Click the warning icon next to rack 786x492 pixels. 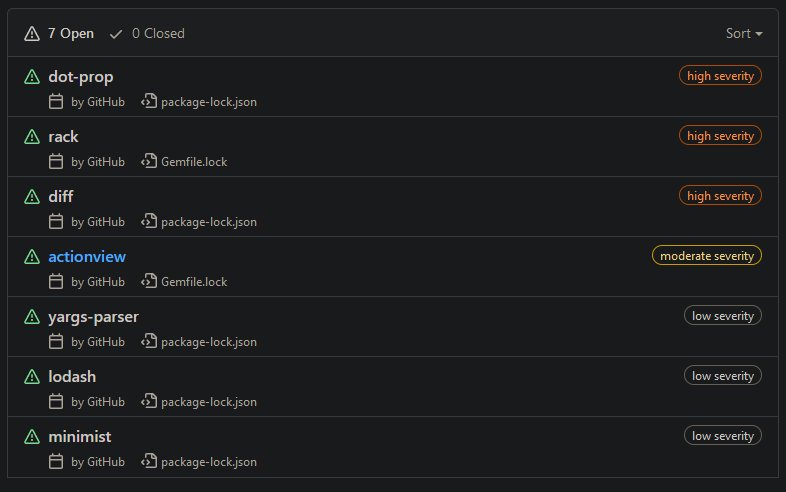coord(32,137)
